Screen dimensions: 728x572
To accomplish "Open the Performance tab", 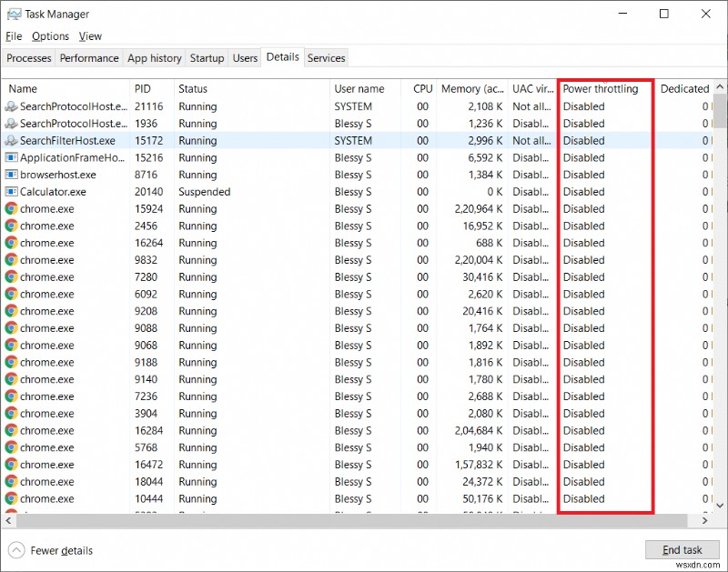I will (88, 57).
